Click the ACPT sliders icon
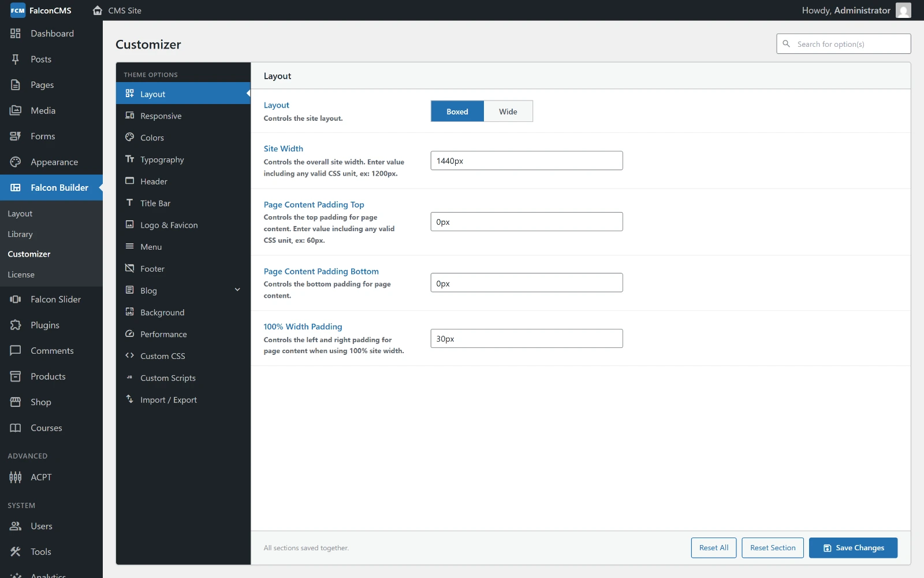 (x=16, y=477)
